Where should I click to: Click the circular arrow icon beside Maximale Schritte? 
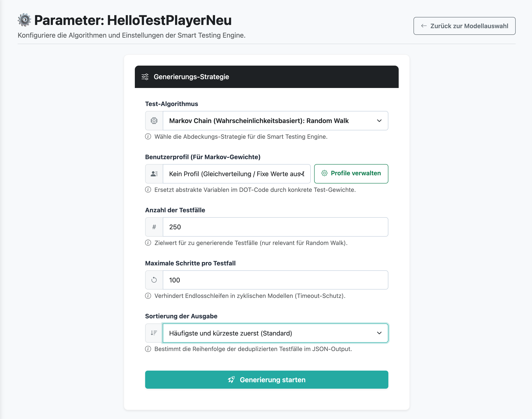[x=154, y=280]
